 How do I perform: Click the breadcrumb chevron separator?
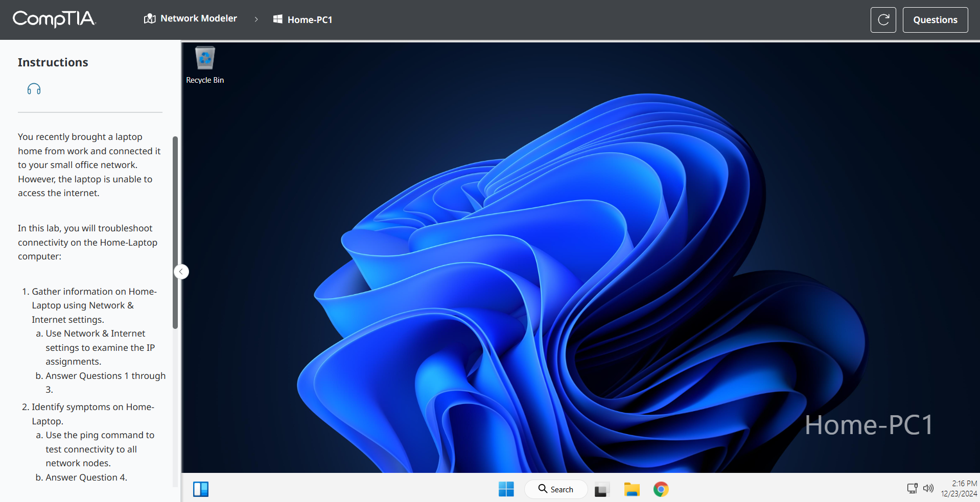tap(256, 19)
